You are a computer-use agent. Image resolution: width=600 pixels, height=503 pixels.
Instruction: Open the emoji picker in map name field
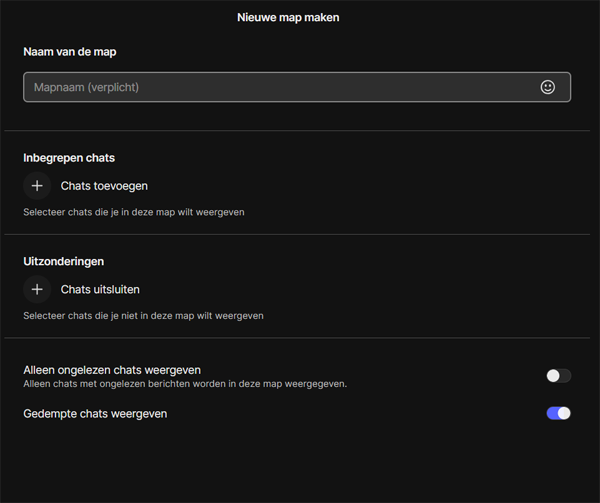click(547, 87)
